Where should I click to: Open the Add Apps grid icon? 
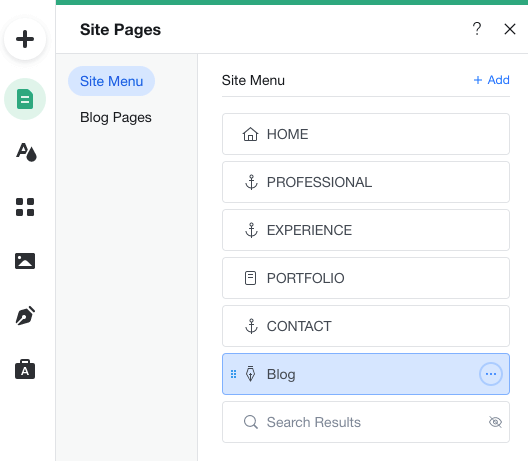click(x=25, y=207)
